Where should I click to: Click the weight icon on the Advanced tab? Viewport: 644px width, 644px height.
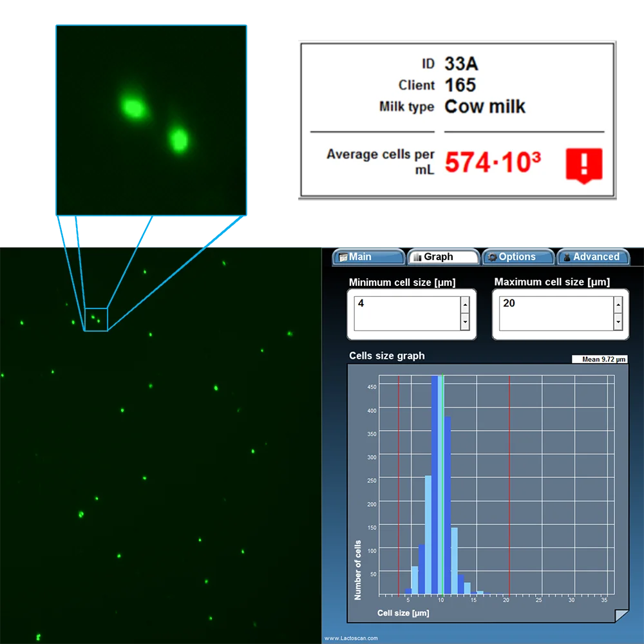click(x=567, y=257)
